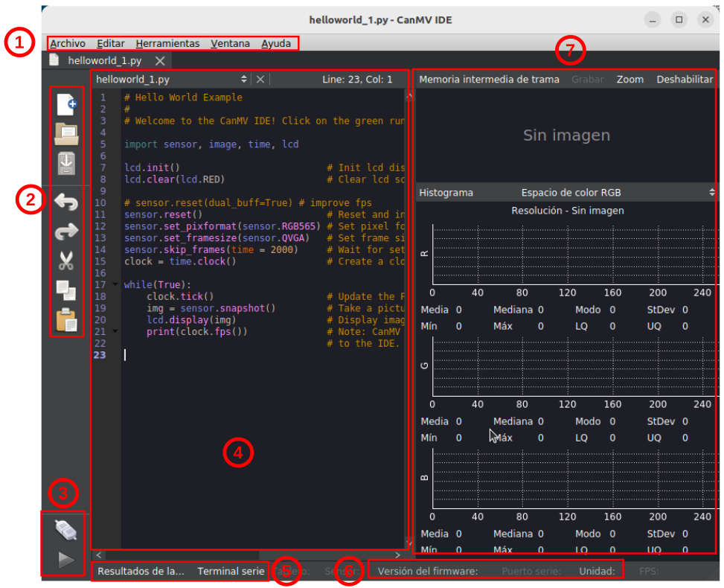Click the document icon on the helloworld_1.py tab

point(54,60)
